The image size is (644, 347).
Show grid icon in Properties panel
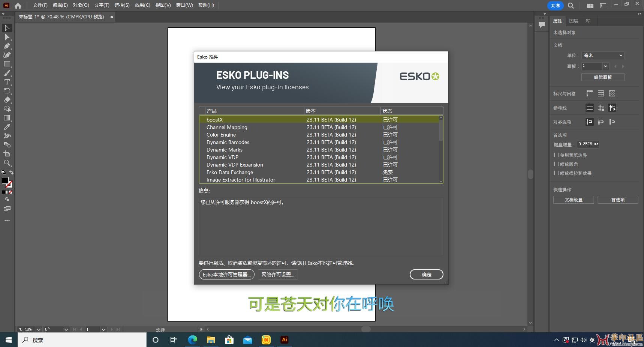click(601, 93)
